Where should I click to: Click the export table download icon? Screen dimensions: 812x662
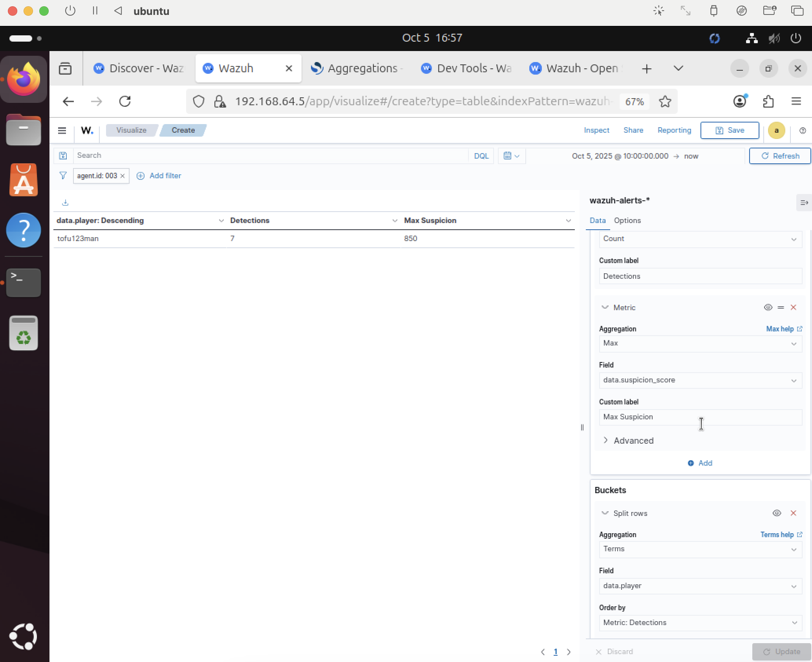(65, 203)
